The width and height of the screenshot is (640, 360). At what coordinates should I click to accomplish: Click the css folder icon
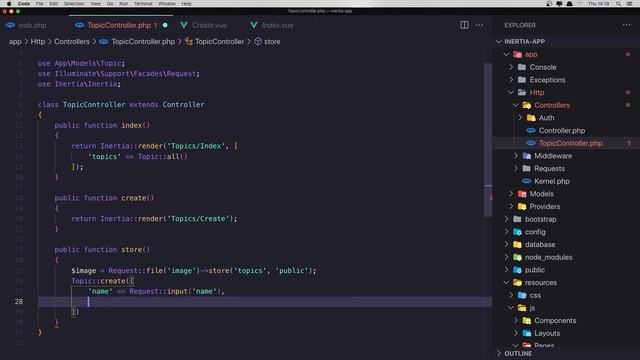522,295
